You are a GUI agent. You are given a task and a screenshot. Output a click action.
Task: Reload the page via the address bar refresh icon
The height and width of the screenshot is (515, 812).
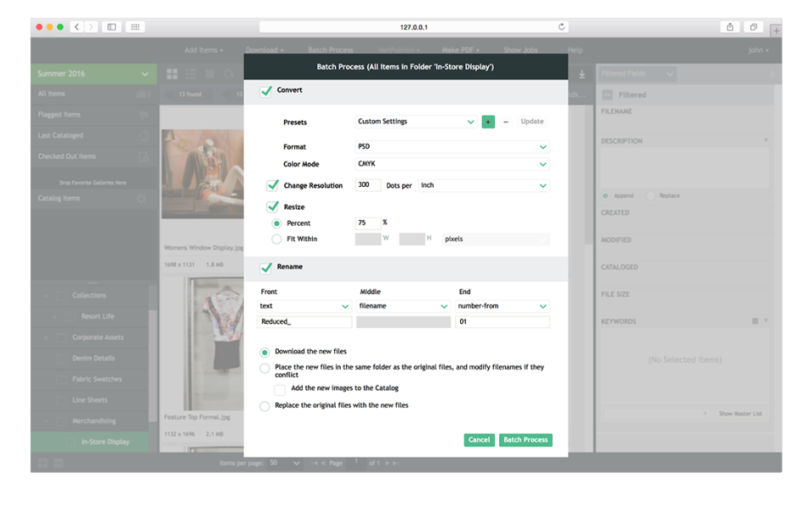pos(561,26)
